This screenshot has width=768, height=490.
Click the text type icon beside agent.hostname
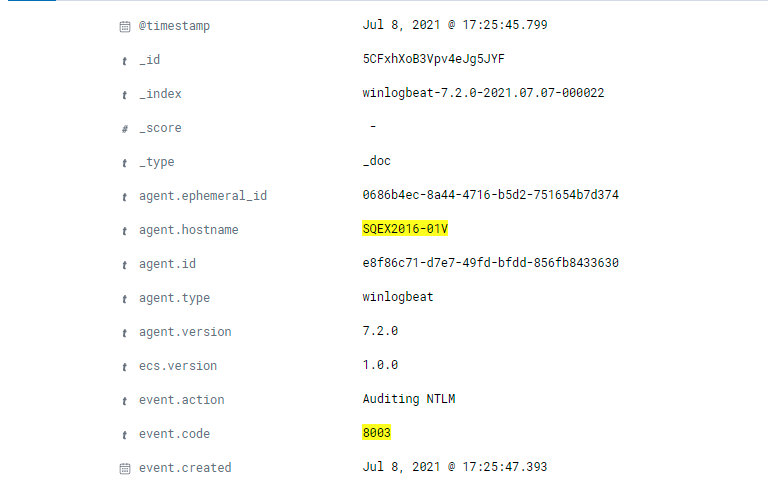pos(124,231)
